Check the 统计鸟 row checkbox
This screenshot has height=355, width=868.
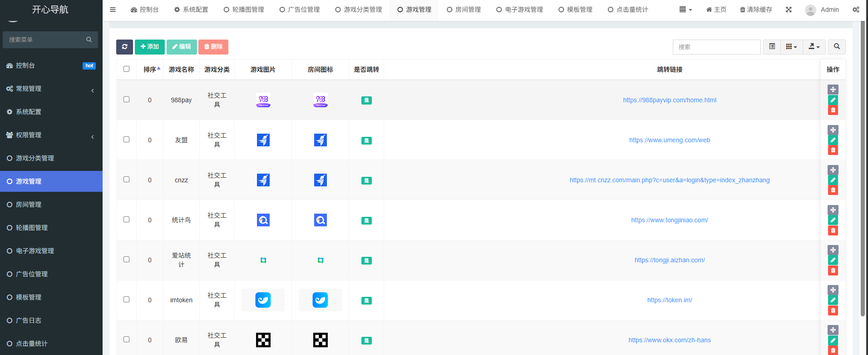[x=126, y=220]
